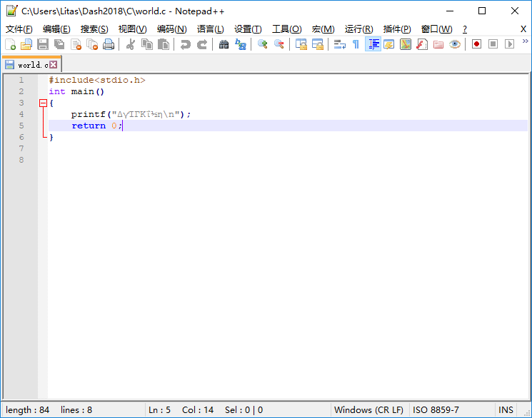Click the Ln : 5 position status

click(x=159, y=410)
